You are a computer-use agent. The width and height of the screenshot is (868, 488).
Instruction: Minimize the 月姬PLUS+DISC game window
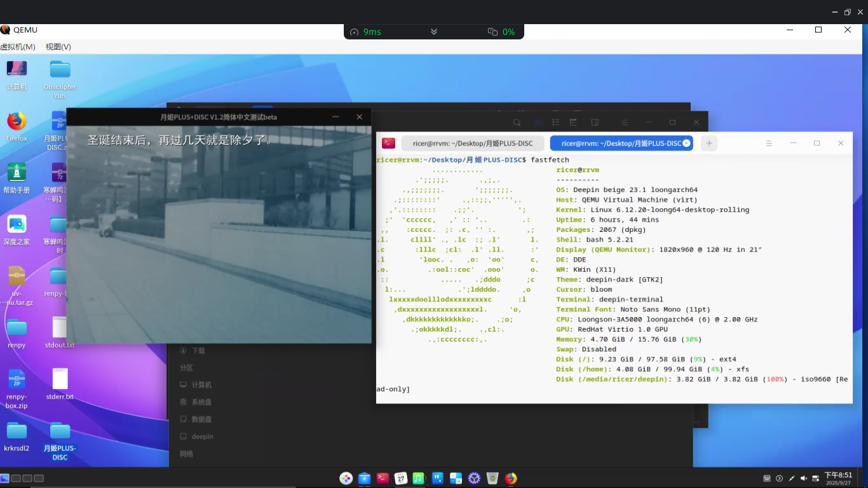click(336, 117)
